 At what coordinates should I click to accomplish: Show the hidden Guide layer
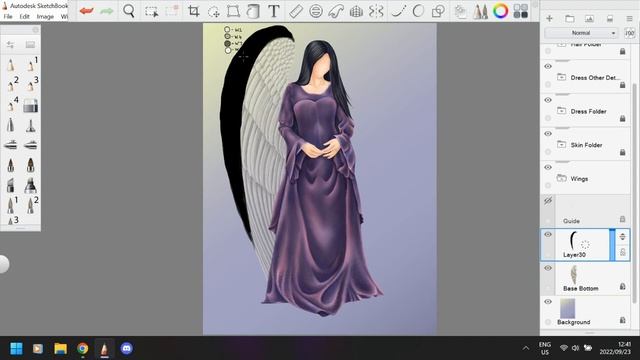(548, 201)
